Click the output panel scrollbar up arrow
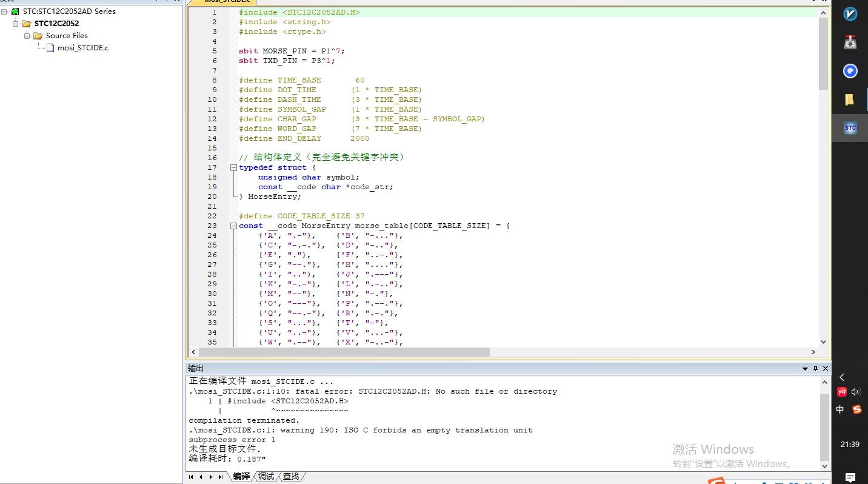Image resolution: width=868 pixels, height=484 pixels. click(824, 382)
